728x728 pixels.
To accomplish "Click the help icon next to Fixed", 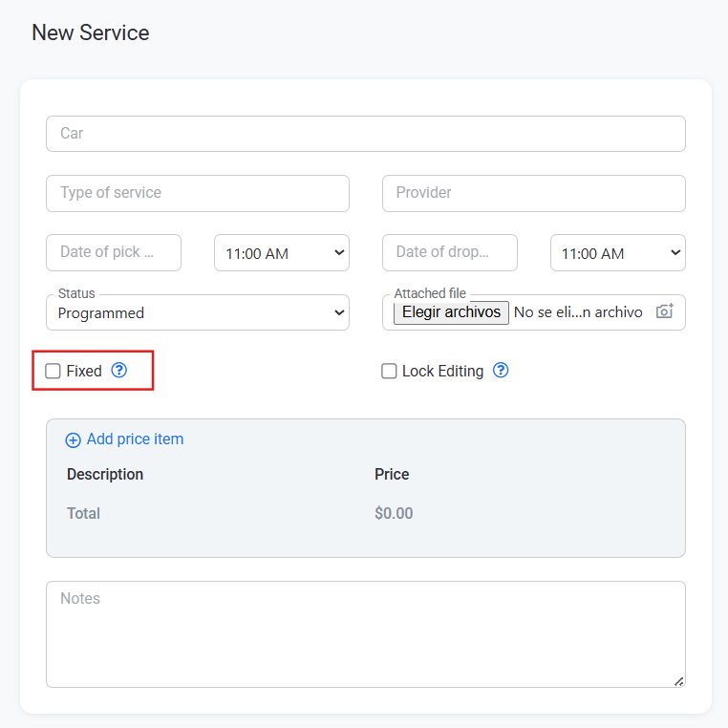I will pos(118,370).
